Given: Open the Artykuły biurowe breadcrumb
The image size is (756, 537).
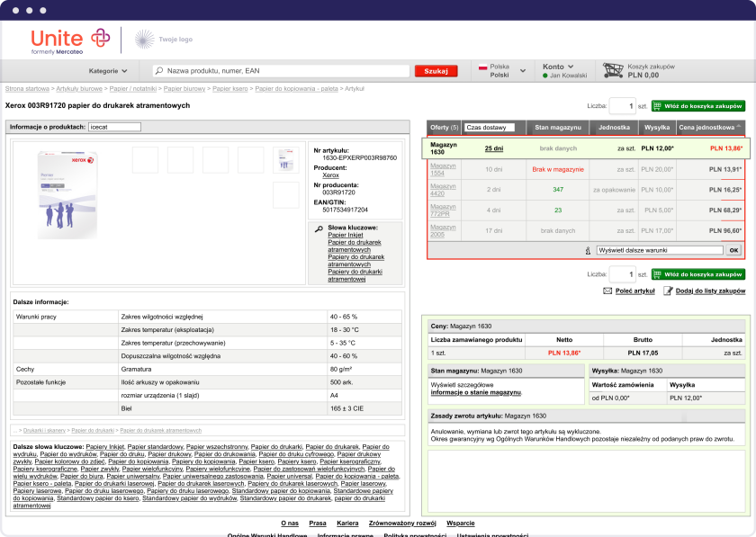Looking at the screenshot, I should [x=79, y=89].
